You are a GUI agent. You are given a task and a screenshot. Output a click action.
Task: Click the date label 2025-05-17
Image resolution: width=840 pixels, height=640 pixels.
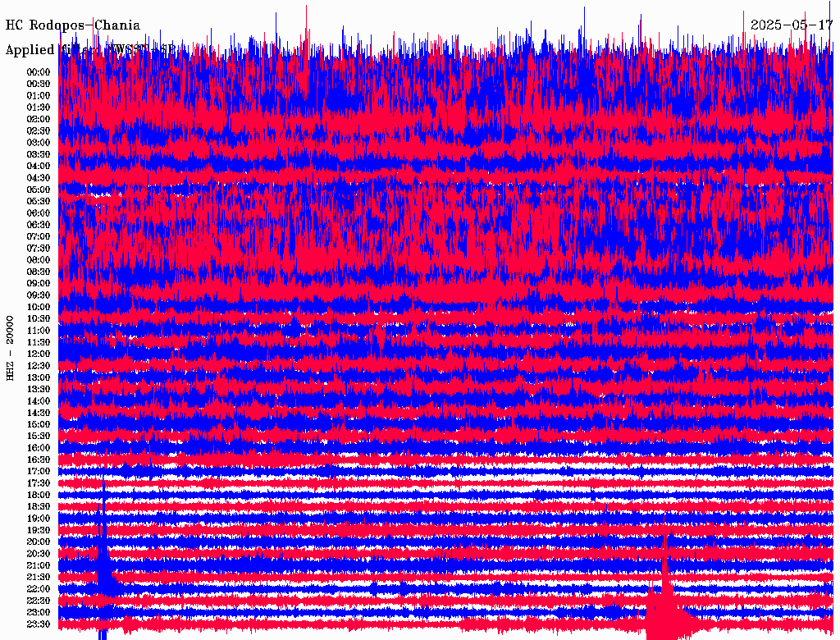tap(792, 25)
